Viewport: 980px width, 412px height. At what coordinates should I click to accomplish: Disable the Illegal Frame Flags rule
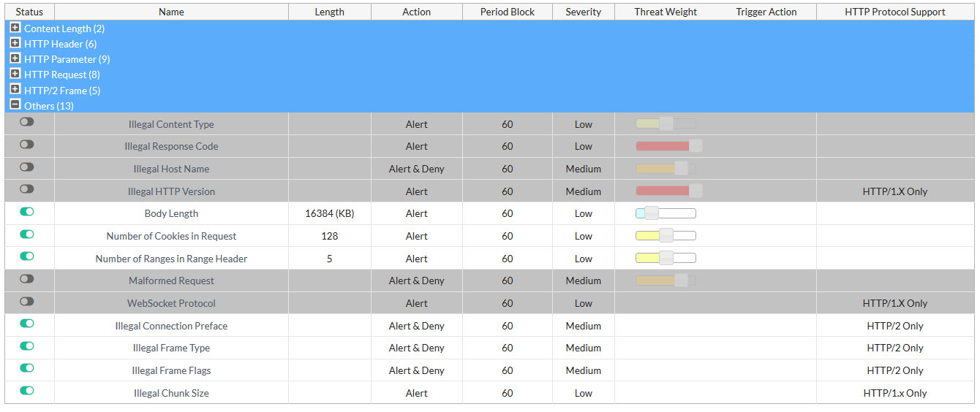(x=27, y=368)
